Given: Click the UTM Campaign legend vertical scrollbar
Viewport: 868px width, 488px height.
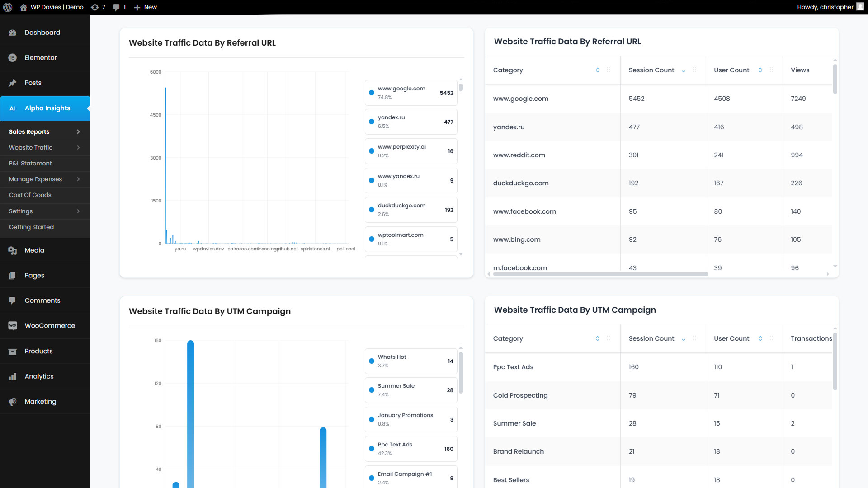Looking at the screenshot, I should pyautogui.click(x=461, y=373).
